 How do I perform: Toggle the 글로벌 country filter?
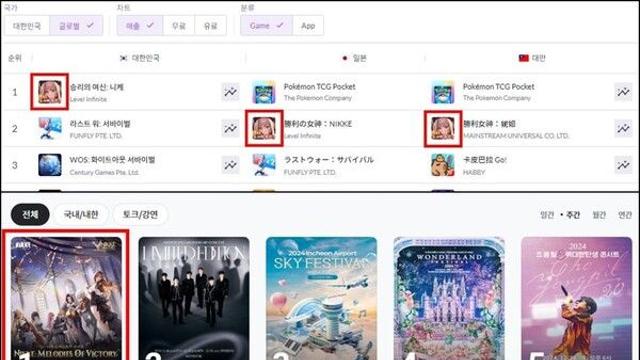76,26
